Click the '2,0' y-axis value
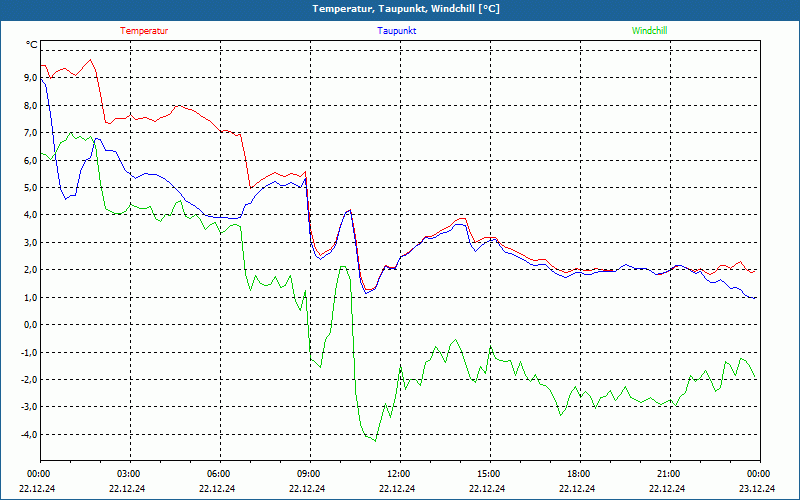This screenshot has height=500, width=800. click(x=30, y=269)
